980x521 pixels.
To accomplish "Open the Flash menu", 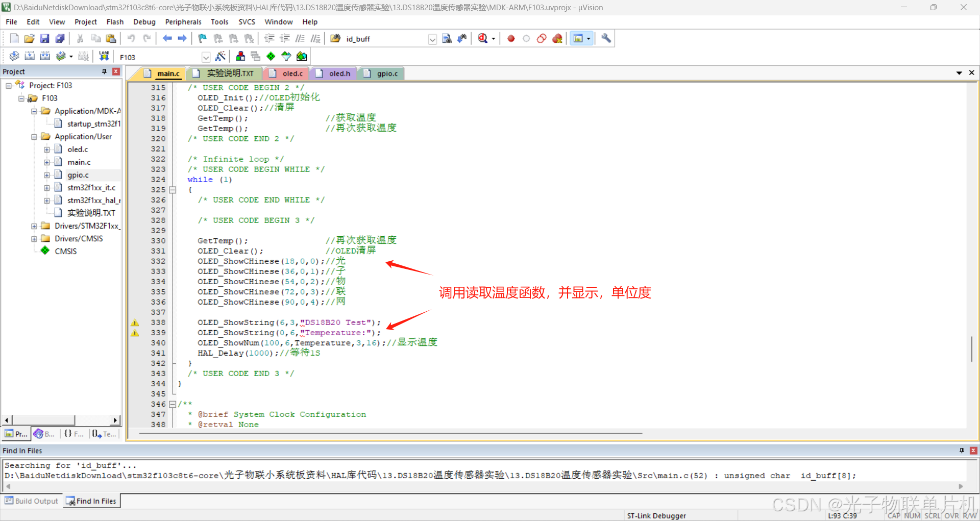I will point(115,22).
